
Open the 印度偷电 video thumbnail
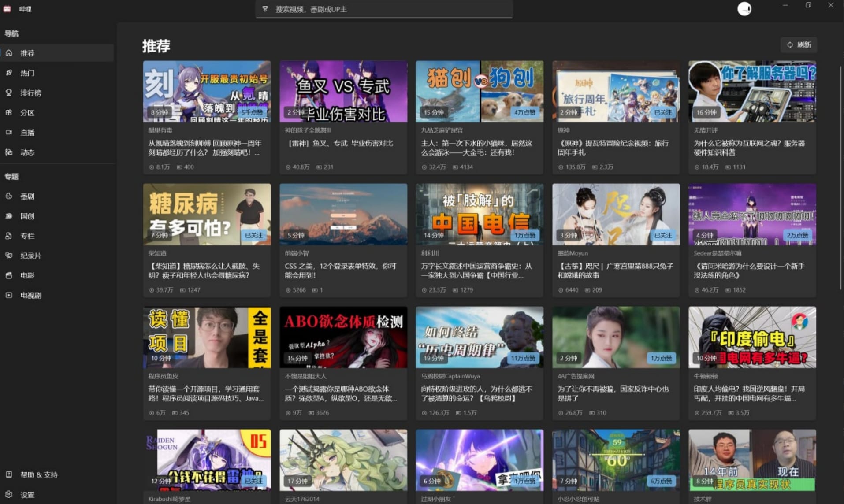pyautogui.click(x=752, y=337)
